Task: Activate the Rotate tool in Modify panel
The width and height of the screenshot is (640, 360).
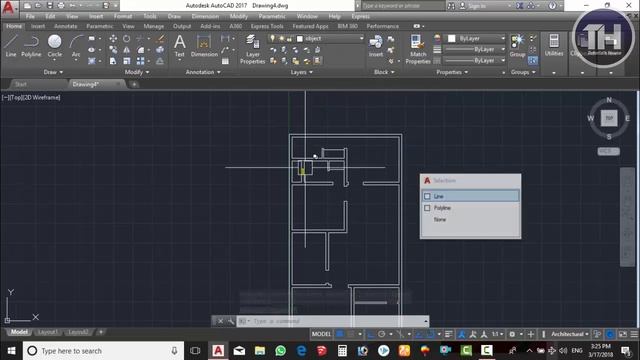Action: tap(127, 38)
